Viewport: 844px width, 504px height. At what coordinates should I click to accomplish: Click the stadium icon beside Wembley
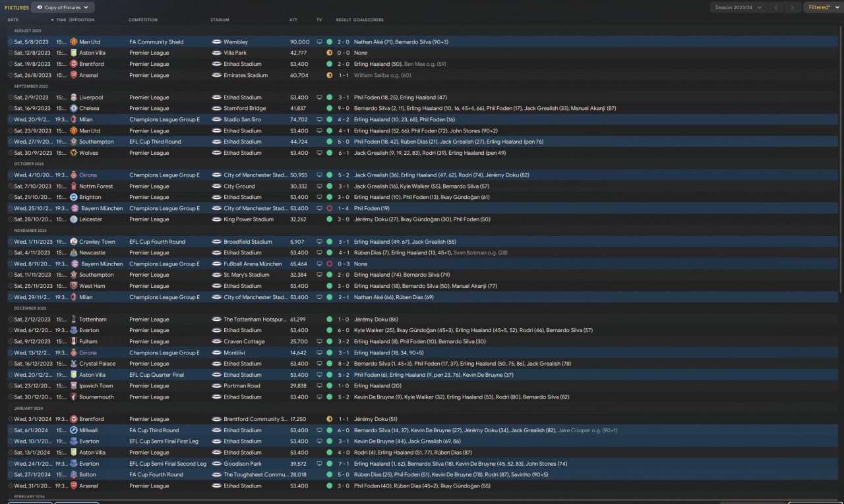click(216, 42)
